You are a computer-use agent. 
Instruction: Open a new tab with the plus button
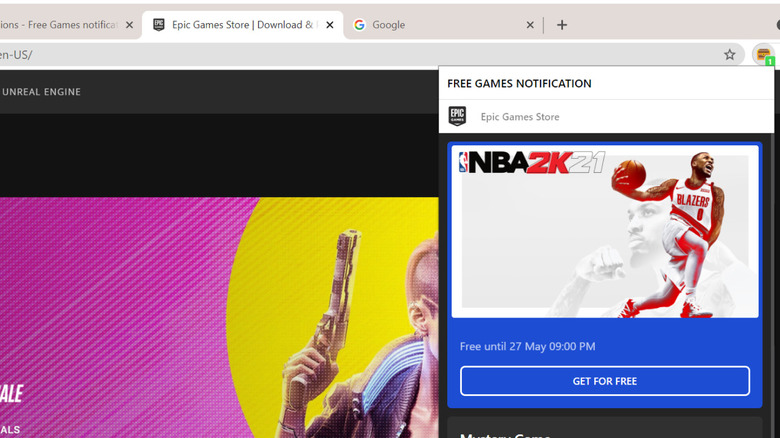[x=562, y=25]
